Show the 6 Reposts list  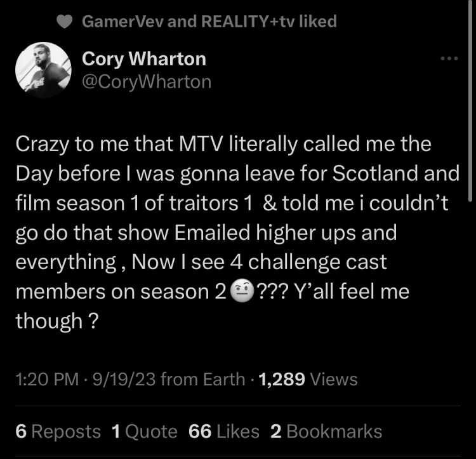[58, 431]
